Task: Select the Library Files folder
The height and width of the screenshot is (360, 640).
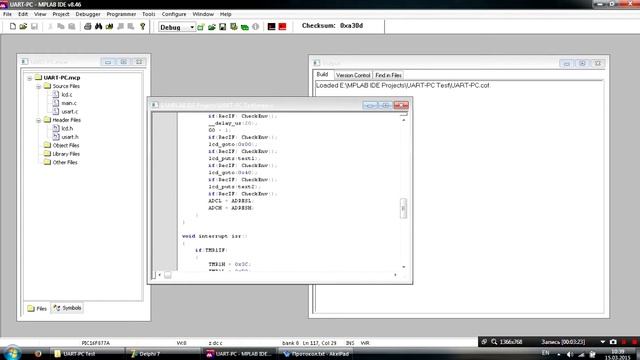Action: (x=66, y=154)
